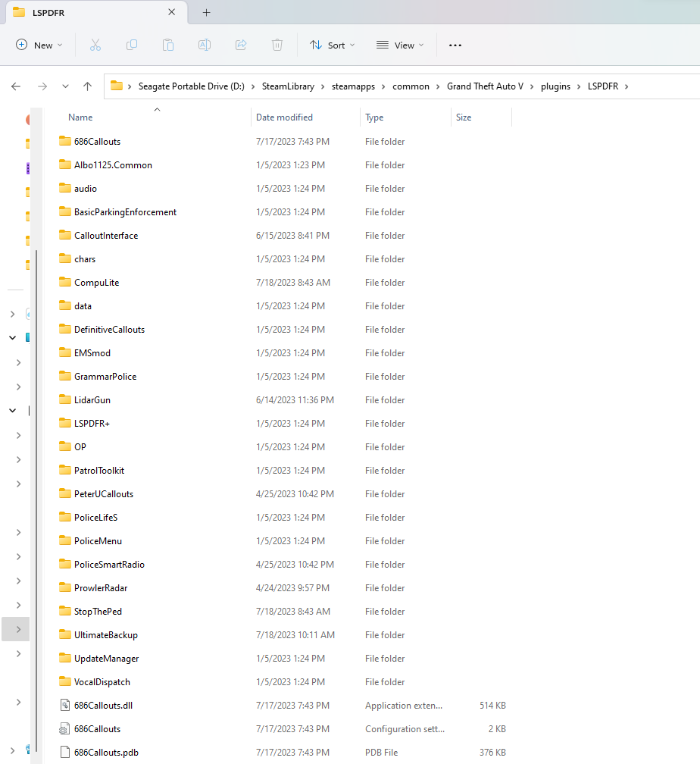Select the Albo1125.Common folder name
The height and width of the screenshot is (764, 700).
coord(113,165)
